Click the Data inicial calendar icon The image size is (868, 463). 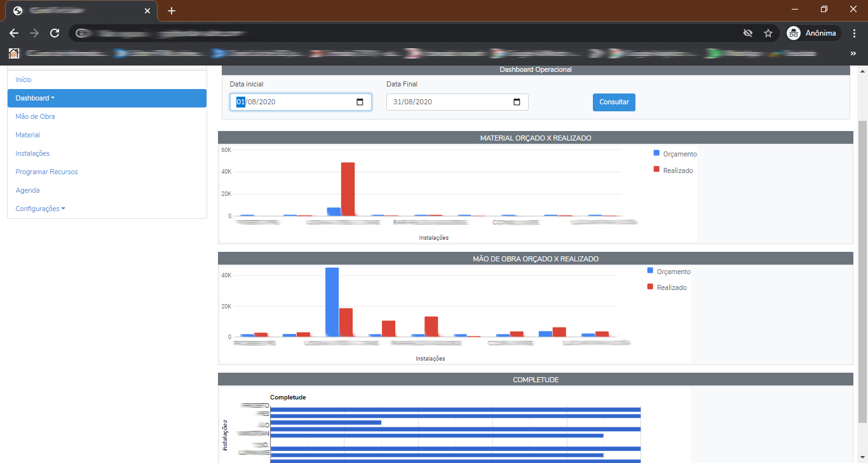[360, 102]
